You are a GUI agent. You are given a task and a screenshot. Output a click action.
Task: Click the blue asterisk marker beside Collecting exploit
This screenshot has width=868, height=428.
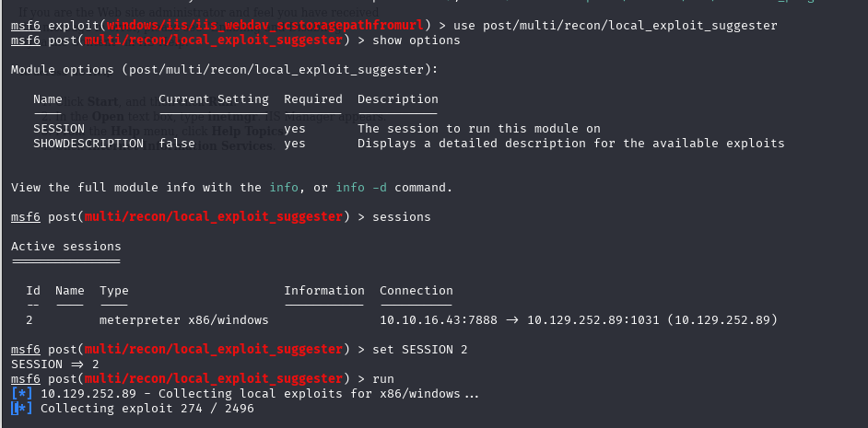(x=21, y=409)
